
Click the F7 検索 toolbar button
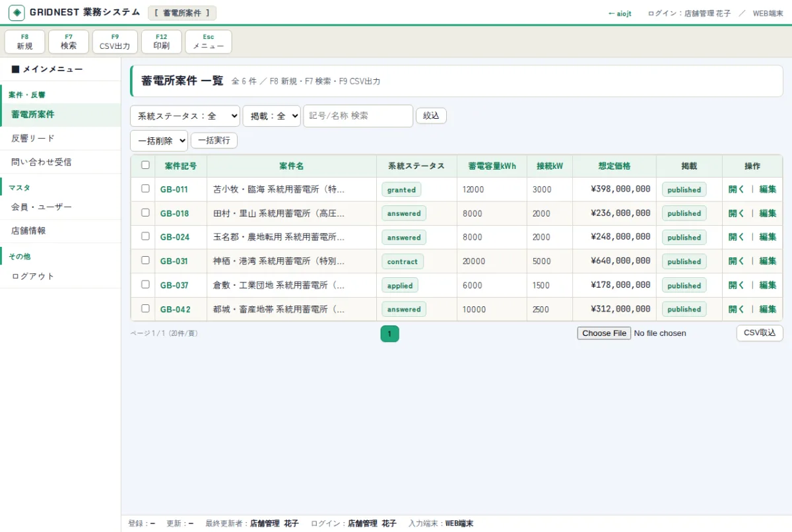pos(69,42)
